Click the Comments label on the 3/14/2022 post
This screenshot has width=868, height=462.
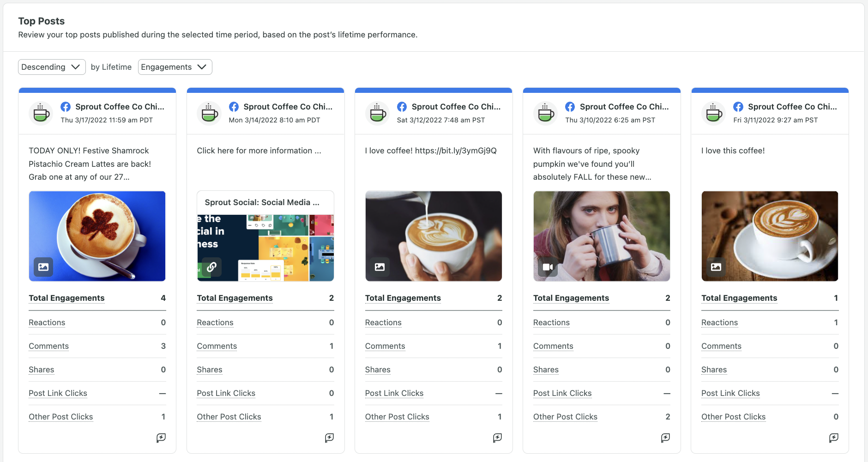pyautogui.click(x=217, y=346)
